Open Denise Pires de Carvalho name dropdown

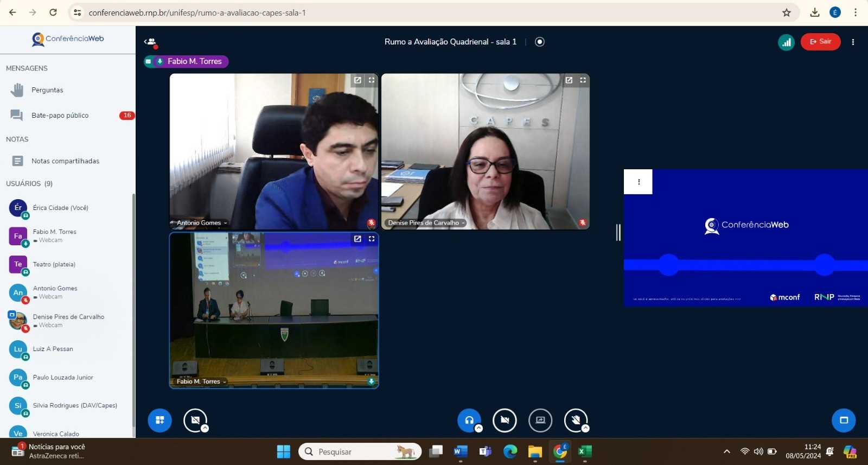pyautogui.click(x=426, y=223)
